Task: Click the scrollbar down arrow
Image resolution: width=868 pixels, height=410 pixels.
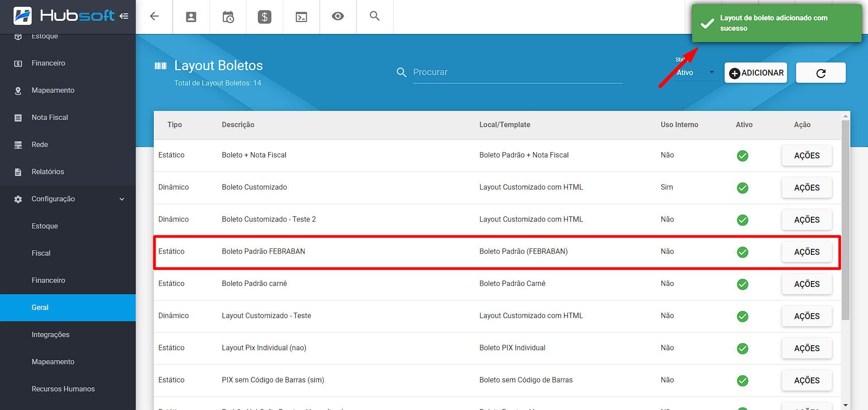Action: (x=845, y=405)
